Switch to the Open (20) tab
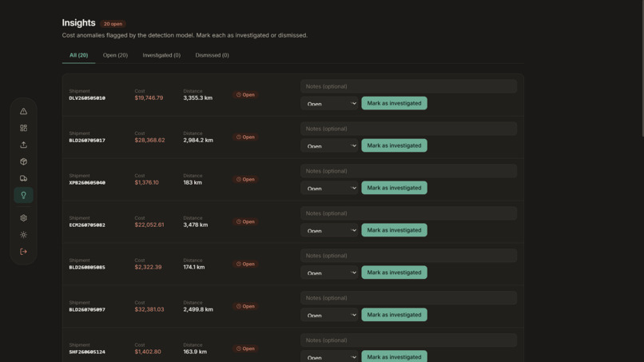644x362 pixels. pos(115,55)
